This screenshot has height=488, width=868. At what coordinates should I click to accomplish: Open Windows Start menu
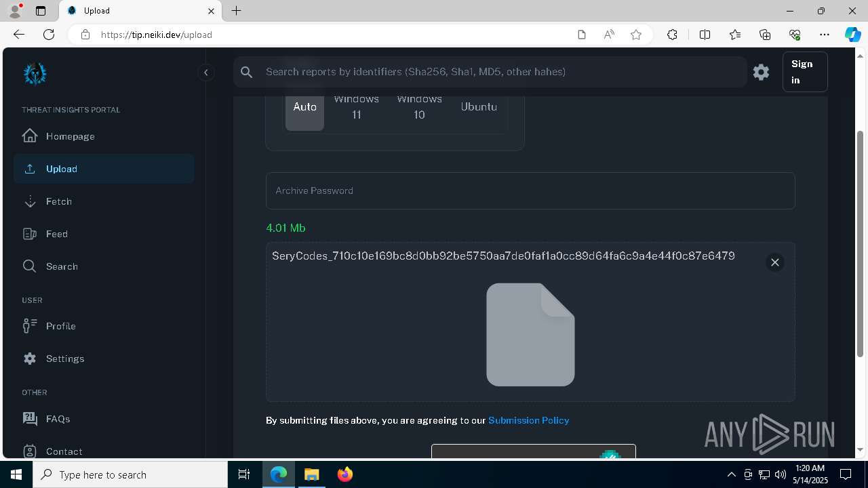(16, 474)
